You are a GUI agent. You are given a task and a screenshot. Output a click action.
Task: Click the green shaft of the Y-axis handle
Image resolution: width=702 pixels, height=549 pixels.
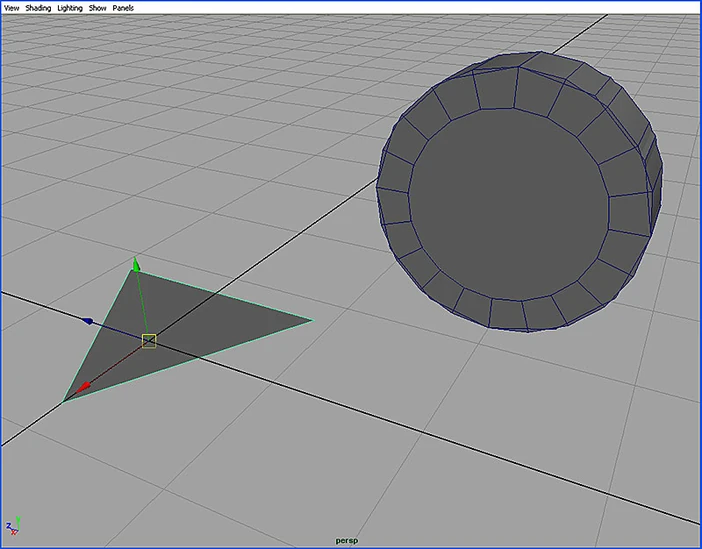click(142, 305)
